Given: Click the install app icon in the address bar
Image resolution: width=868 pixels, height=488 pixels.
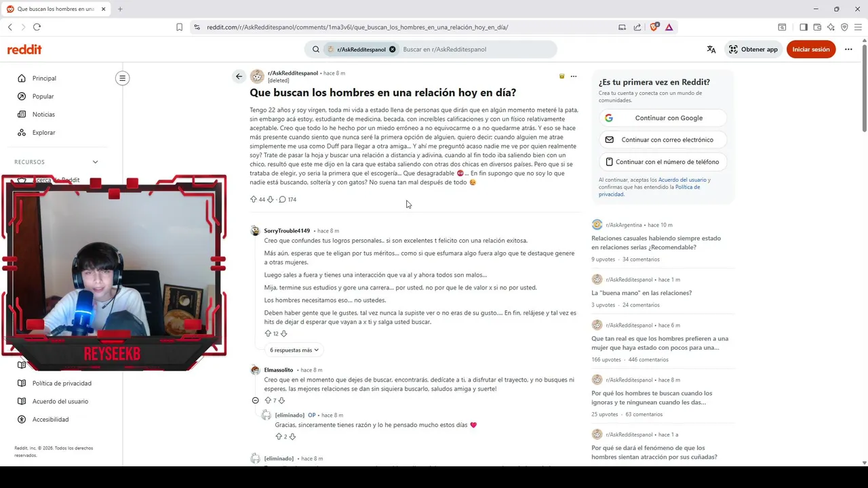Looking at the screenshot, I should point(622,27).
